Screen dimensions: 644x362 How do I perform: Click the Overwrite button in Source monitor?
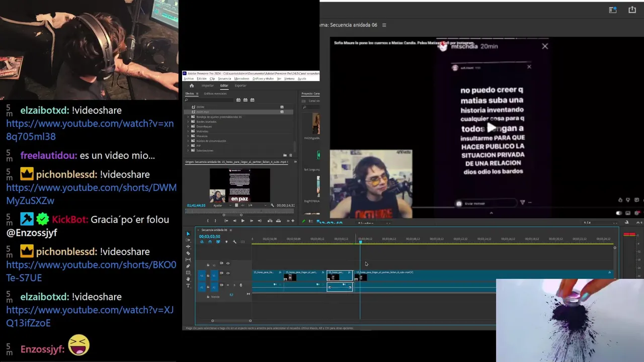pos(278,221)
